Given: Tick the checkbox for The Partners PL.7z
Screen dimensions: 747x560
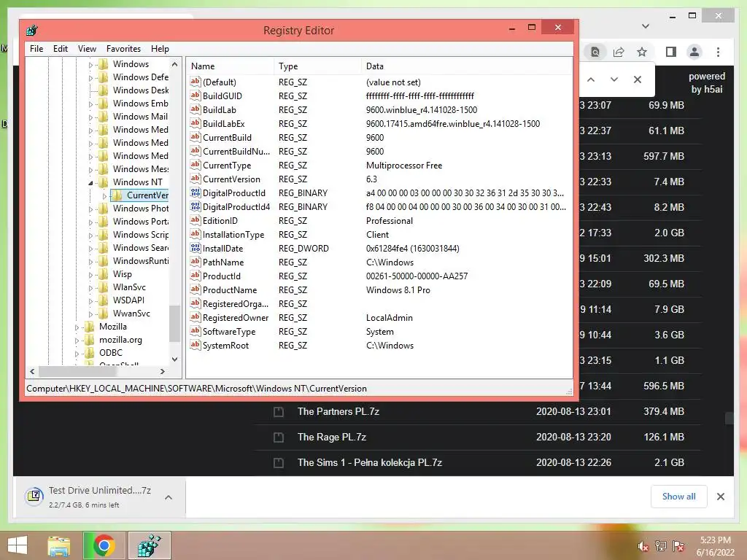Looking at the screenshot, I should pyautogui.click(x=279, y=412).
